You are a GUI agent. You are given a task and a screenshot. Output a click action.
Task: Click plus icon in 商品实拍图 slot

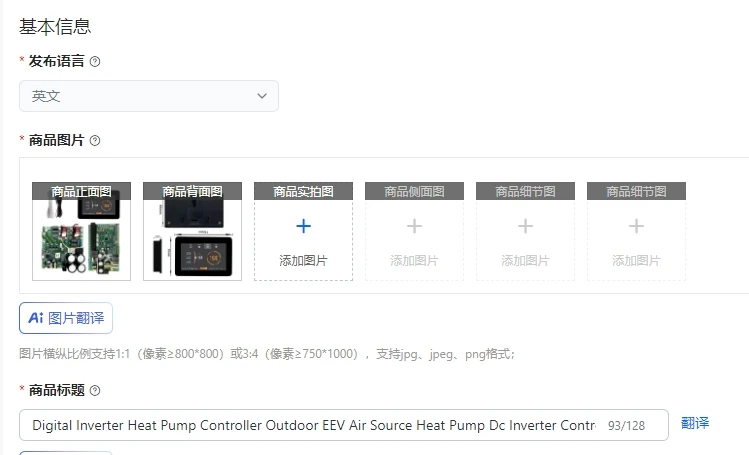click(x=303, y=226)
